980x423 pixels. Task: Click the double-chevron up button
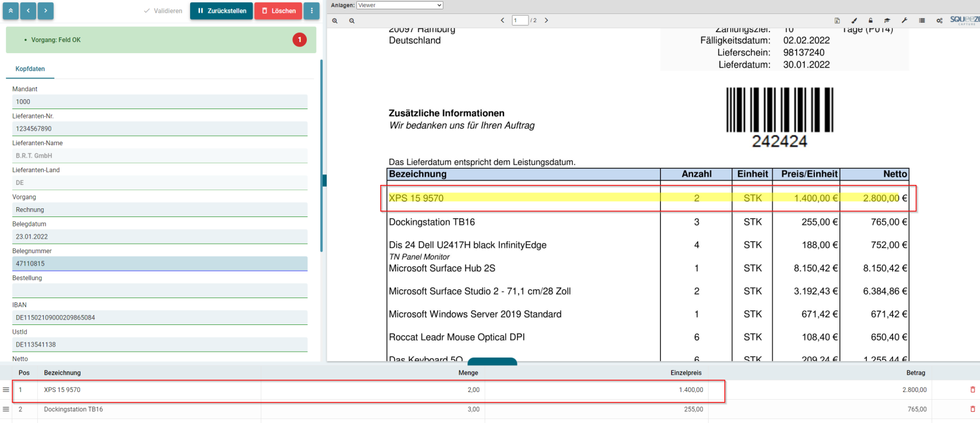point(10,11)
